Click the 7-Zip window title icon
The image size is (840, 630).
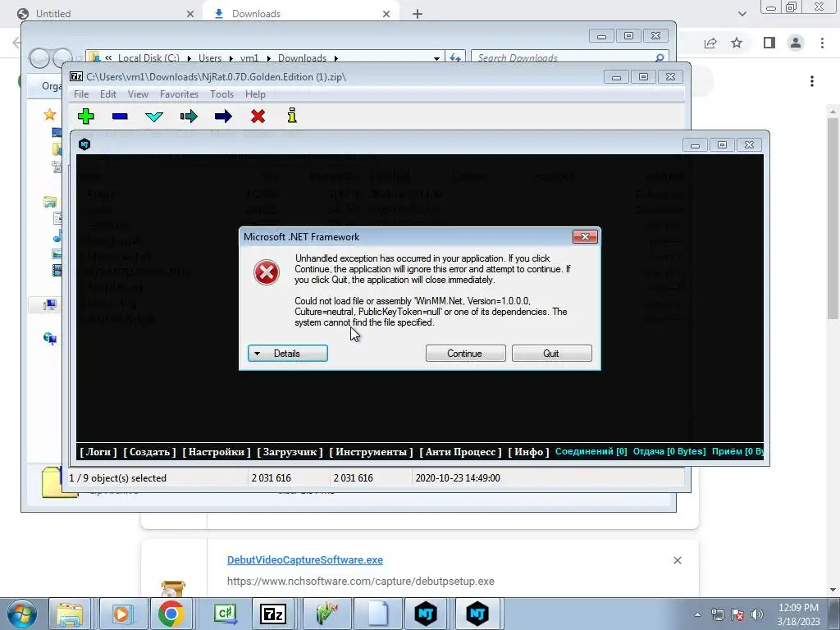pos(76,76)
